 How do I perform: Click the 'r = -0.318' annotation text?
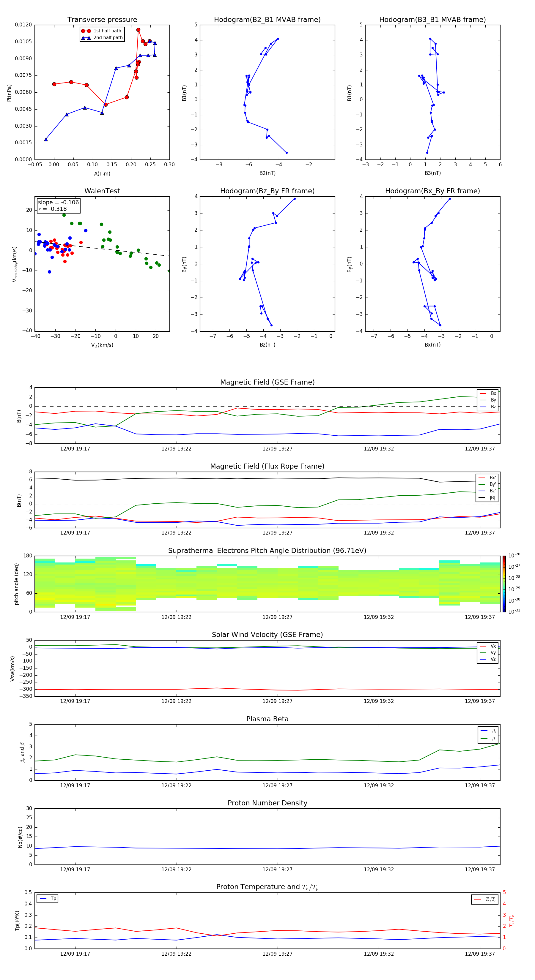pos(53,209)
